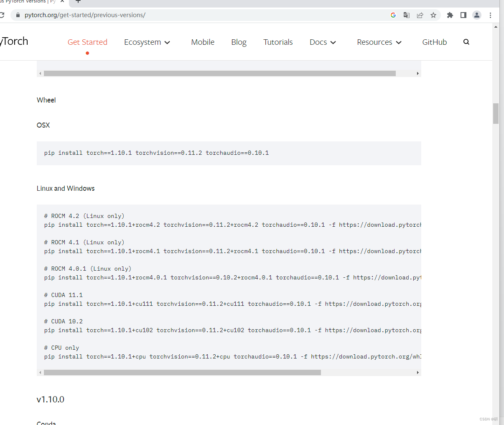The width and height of the screenshot is (504, 425).
Task: Open the Docs dropdown menu
Action: pyautogui.click(x=322, y=42)
